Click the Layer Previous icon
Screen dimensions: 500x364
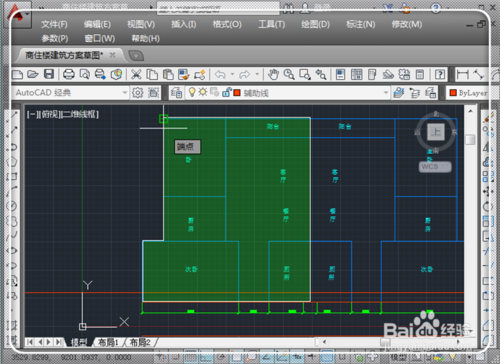415,93
